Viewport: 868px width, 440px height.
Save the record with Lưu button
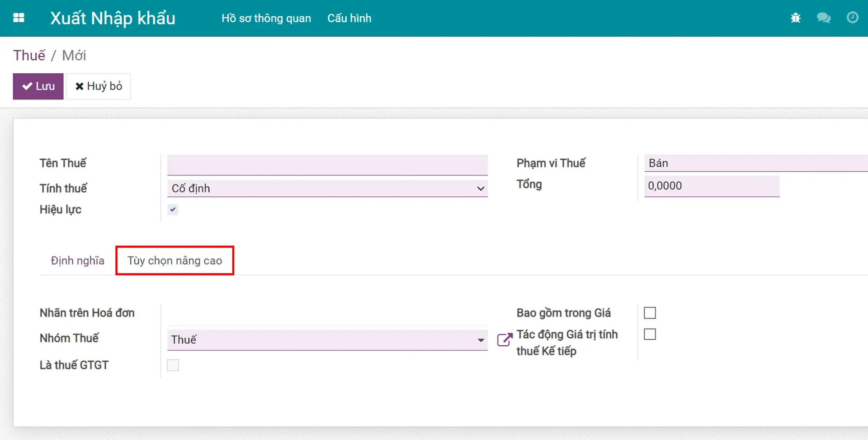[x=38, y=86]
